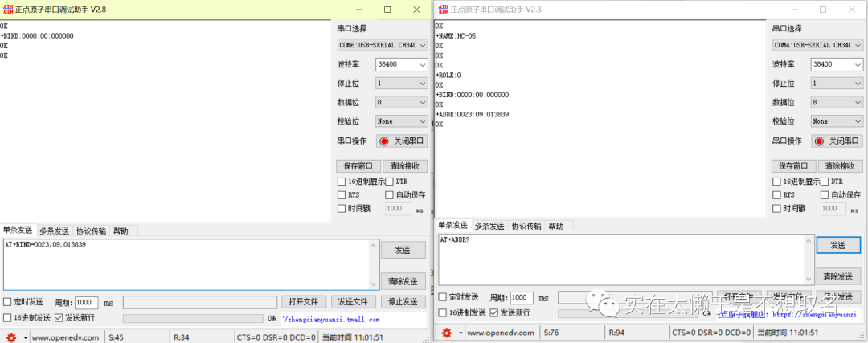Click 清除接收 in the COM6 window
The height and width of the screenshot is (343, 868).
point(404,166)
